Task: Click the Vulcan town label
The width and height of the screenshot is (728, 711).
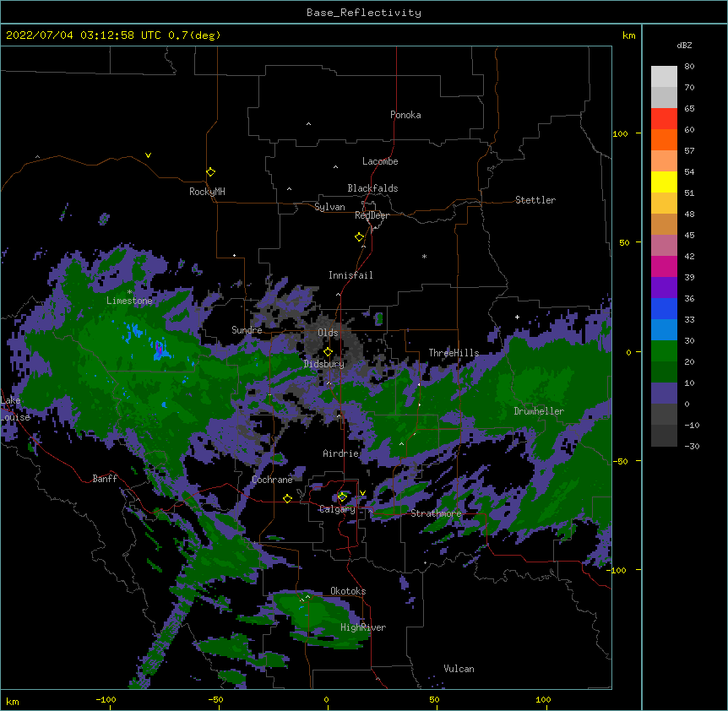Action: (459, 669)
